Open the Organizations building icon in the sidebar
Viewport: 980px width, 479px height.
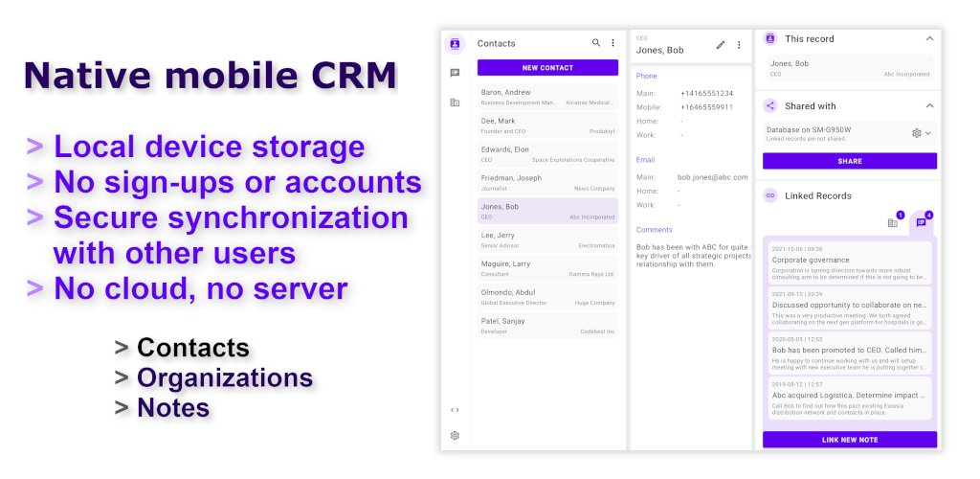[x=455, y=103]
